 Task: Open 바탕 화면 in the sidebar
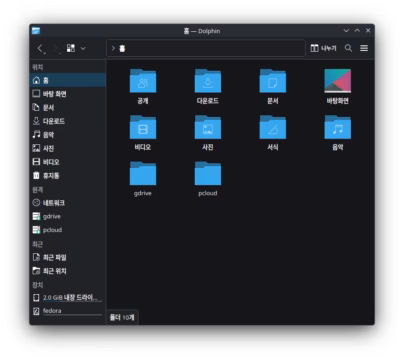(x=68, y=94)
